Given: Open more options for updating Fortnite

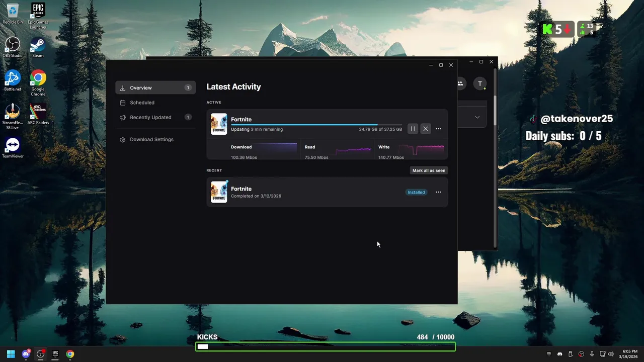Looking at the screenshot, I should coord(438,129).
